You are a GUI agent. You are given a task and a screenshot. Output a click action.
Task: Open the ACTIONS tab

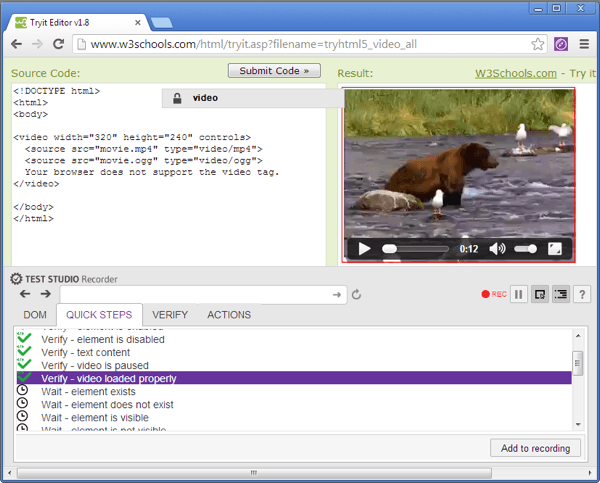coord(229,315)
